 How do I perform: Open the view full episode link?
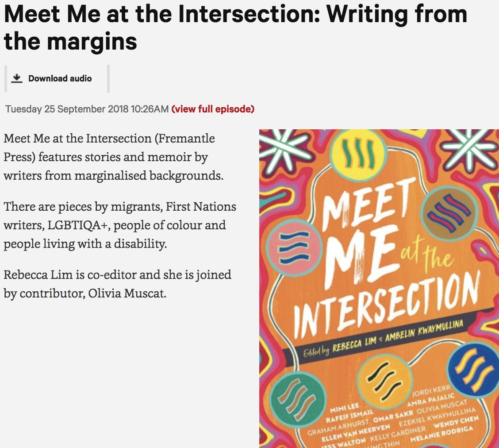coord(213,109)
